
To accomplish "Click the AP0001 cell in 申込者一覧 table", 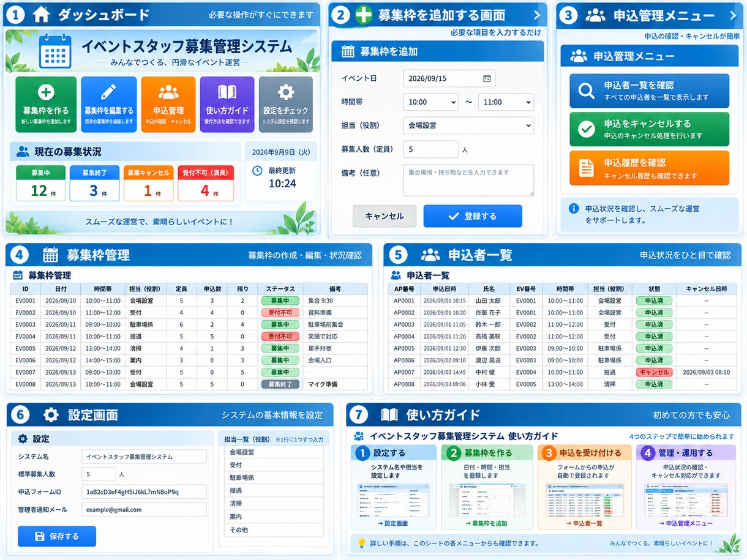I will (404, 301).
